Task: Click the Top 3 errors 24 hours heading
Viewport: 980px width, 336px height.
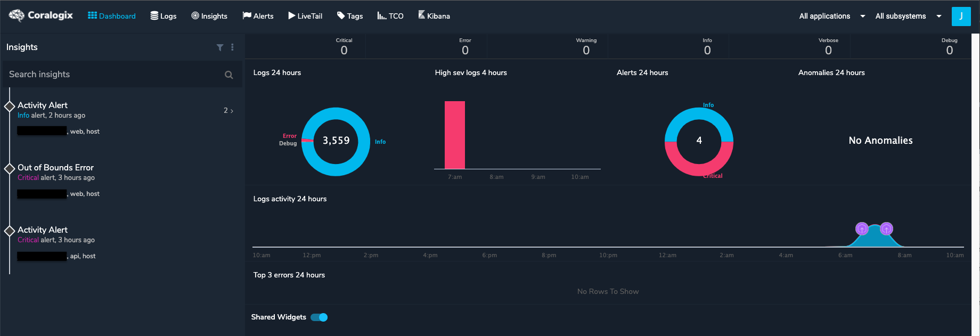Action: (289, 275)
